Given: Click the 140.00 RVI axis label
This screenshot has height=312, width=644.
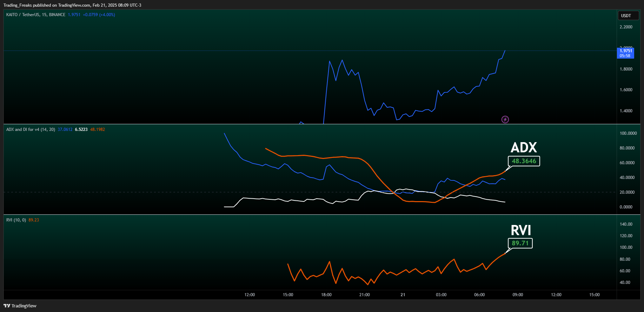Looking at the screenshot, I should [626, 224].
